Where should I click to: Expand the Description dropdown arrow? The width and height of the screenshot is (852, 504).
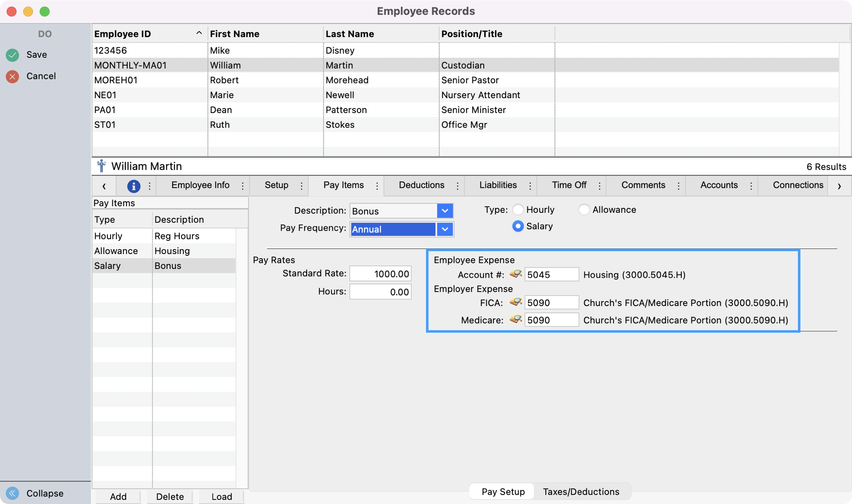coord(445,211)
